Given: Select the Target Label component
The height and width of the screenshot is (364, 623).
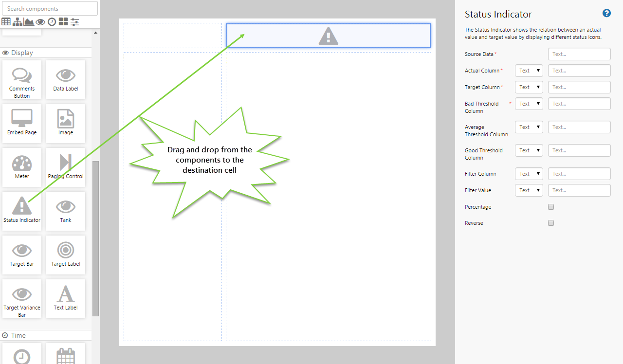Looking at the screenshot, I should [66, 255].
